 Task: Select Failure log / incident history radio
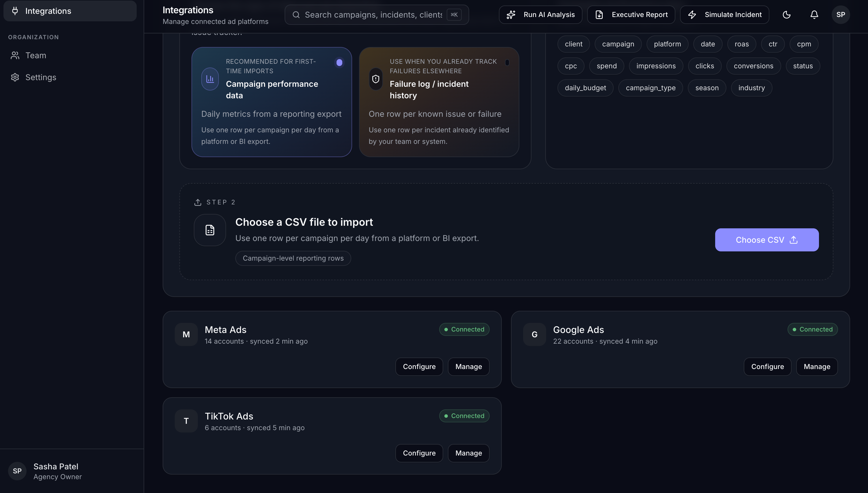tap(439, 102)
